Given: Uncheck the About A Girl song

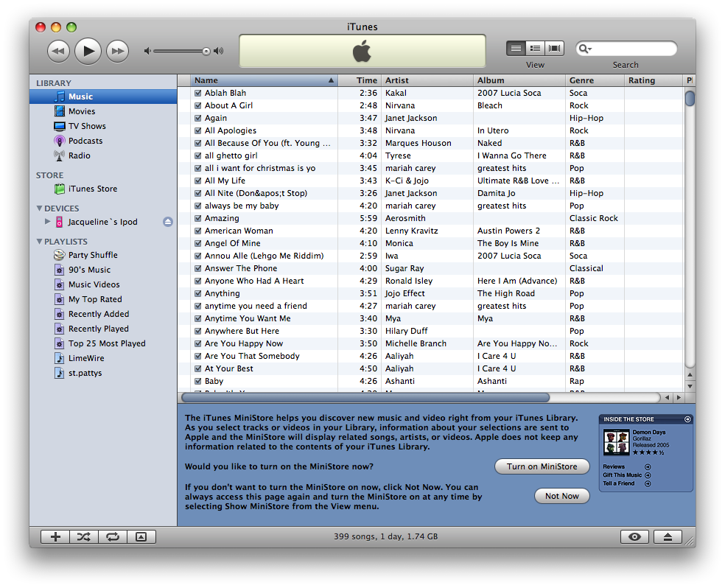Looking at the screenshot, I should [198, 105].
